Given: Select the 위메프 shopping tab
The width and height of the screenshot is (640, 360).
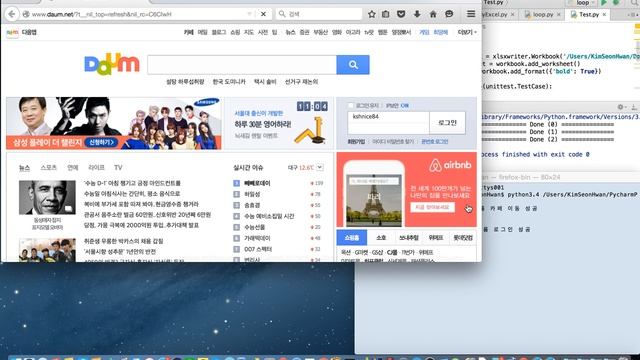Looking at the screenshot, I should [x=436, y=238].
